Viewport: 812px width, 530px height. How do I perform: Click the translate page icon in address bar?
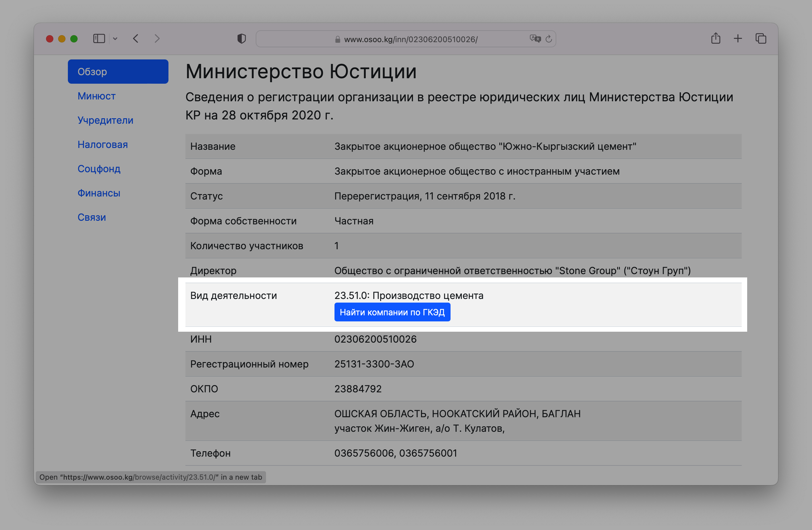click(x=535, y=39)
